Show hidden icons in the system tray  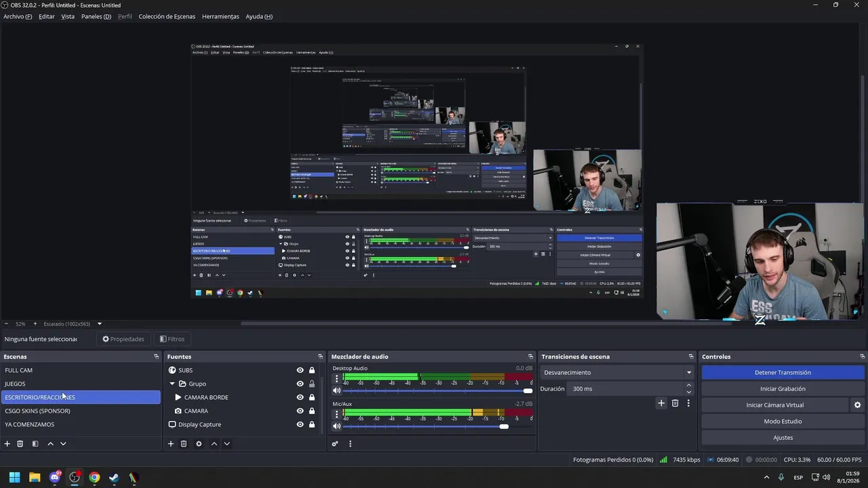[767, 477]
